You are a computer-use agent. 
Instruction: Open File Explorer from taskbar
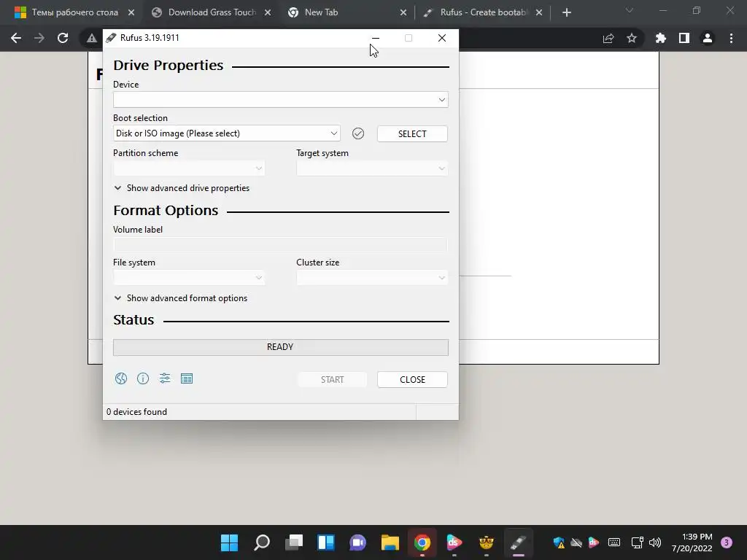(x=390, y=542)
